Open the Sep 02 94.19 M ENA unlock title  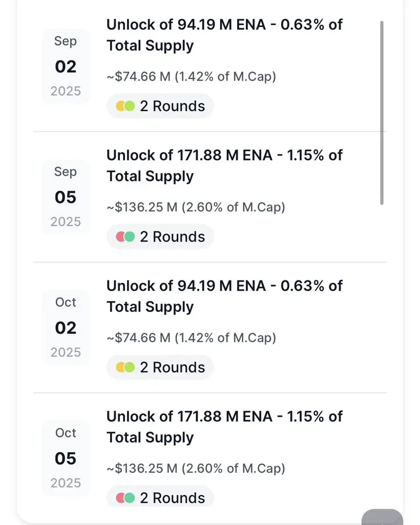[224, 35]
